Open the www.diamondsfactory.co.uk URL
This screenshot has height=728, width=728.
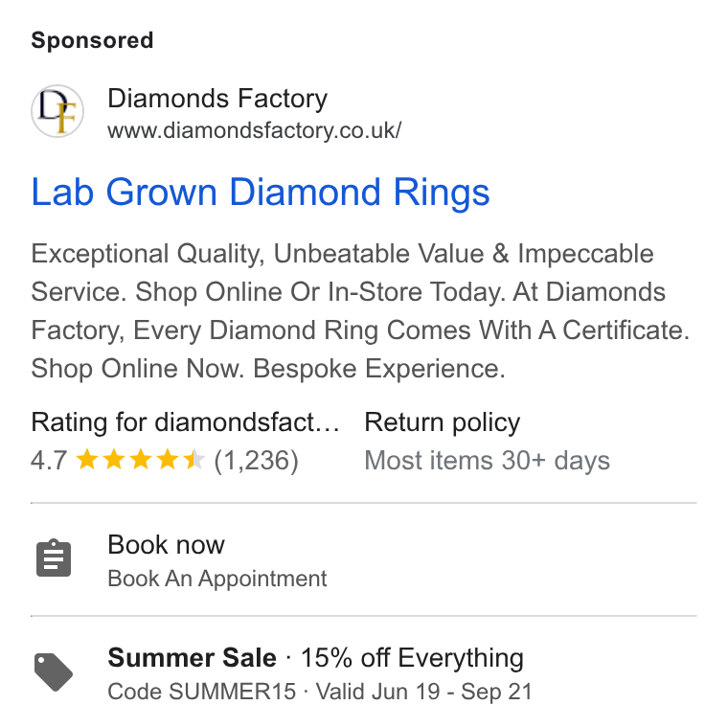click(255, 130)
